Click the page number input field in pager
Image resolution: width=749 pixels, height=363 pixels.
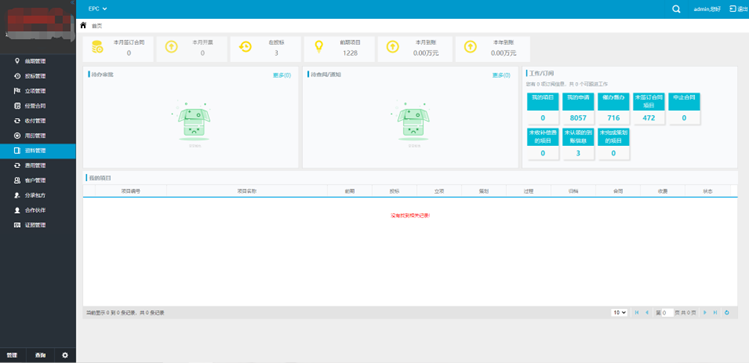point(667,313)
